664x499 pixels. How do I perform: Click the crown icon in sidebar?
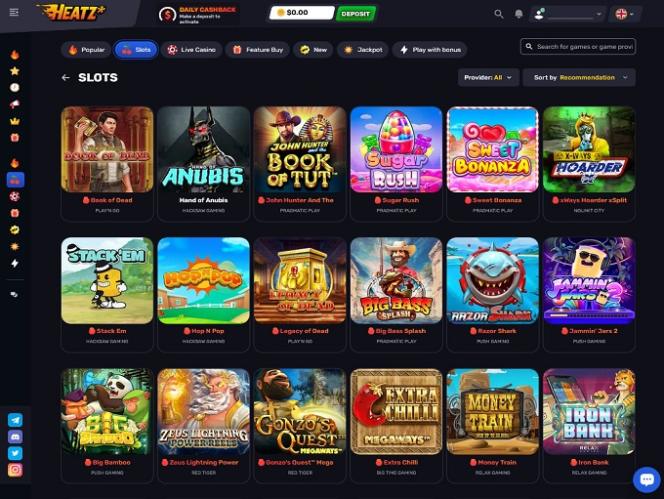click(15, 121)
